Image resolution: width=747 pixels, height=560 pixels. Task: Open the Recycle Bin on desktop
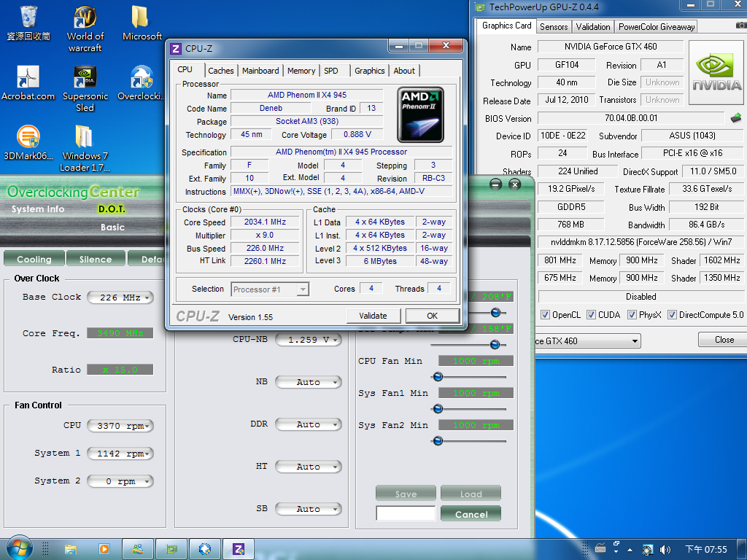pos(28,23)
